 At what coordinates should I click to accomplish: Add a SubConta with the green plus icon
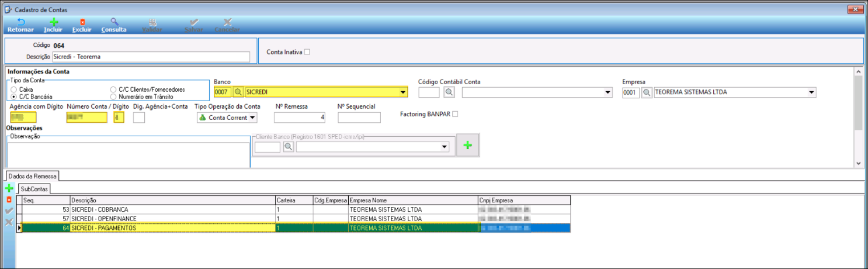(x=9, y=188)
